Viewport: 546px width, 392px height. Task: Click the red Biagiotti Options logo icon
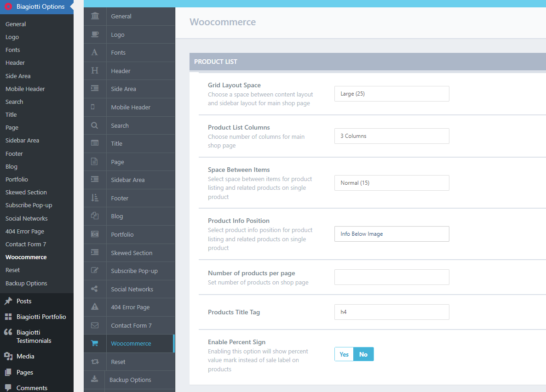click(8, 6)
